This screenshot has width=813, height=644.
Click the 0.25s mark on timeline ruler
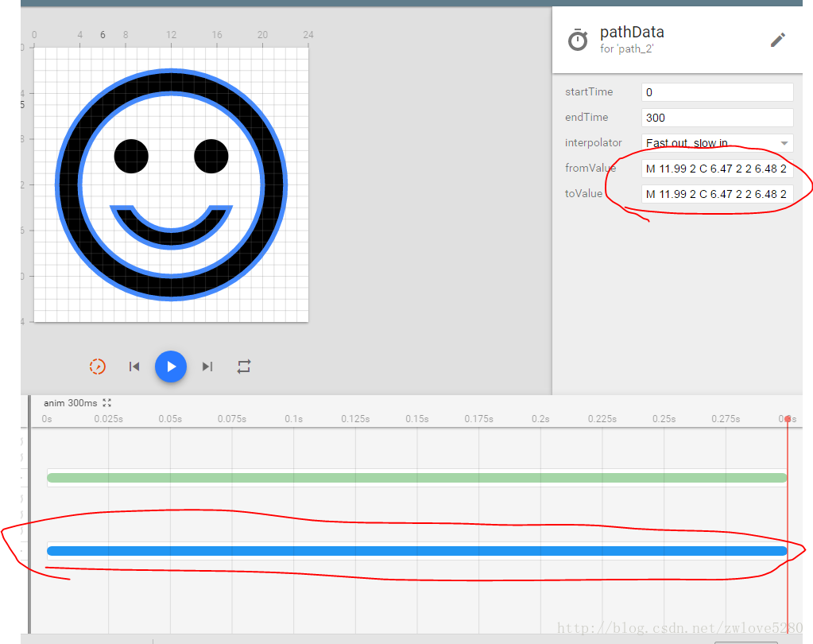coord(664,419)
